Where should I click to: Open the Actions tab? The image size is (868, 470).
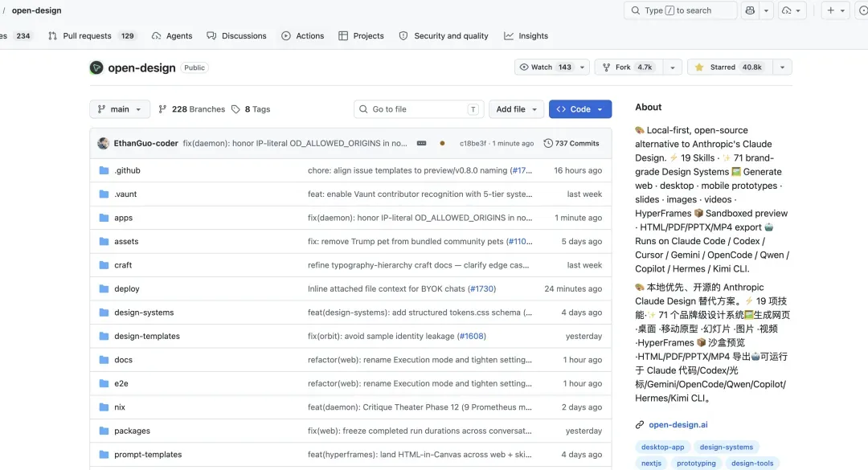(303, 35)
